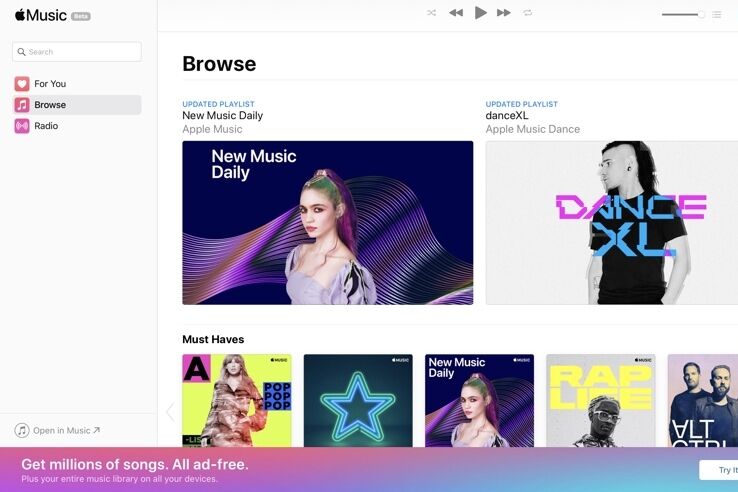Screen dimensions: 738x492
Task: Open the danceXL playlist title
Action: pos(507,115)
